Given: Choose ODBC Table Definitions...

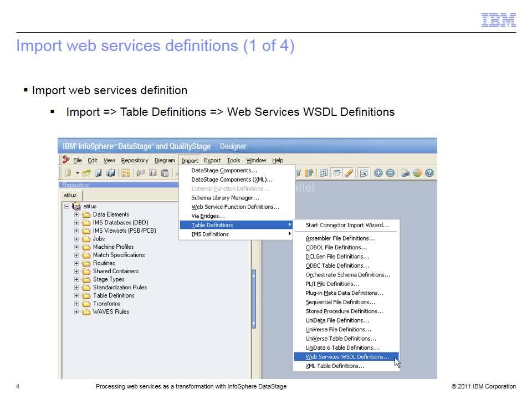Looking at the screenshot, I should click(x=346, y=266).
